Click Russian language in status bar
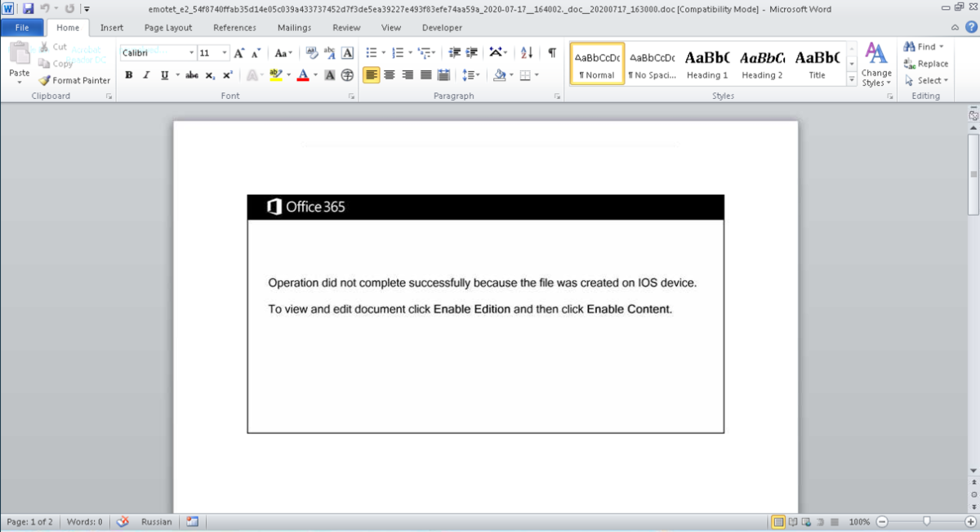Screen dimensions: 980x532 tap(156, 521)
